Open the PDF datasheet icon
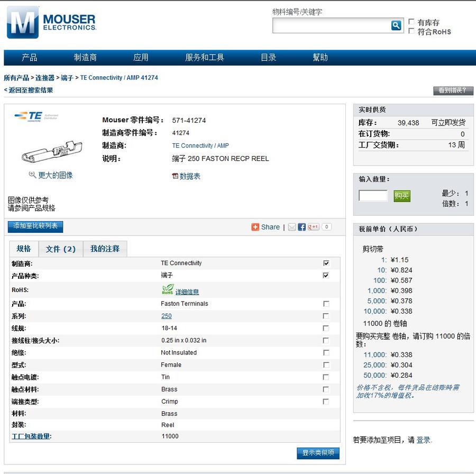 coord(175,176)
